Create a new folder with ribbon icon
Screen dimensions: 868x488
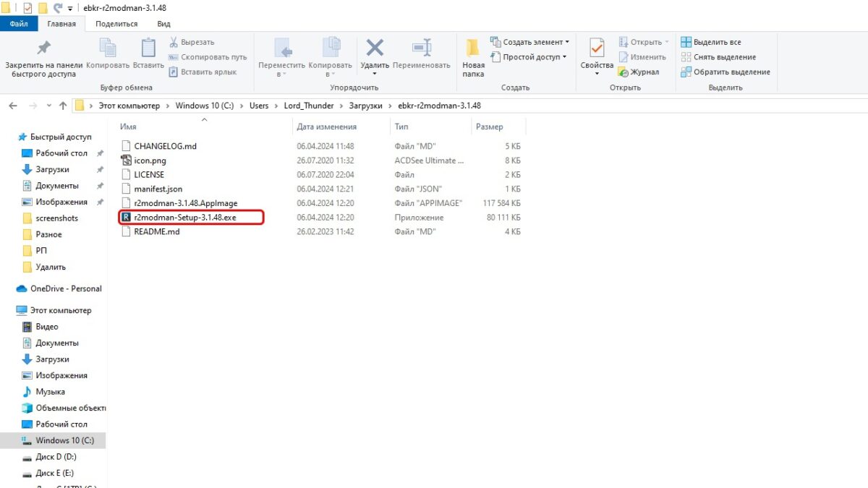[473, 50]
